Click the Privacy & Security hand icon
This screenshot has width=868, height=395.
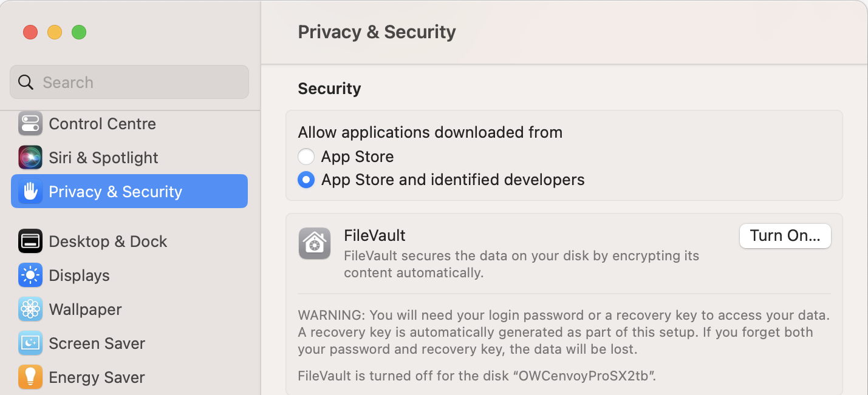pyautogui.click(x=30, y=192)
